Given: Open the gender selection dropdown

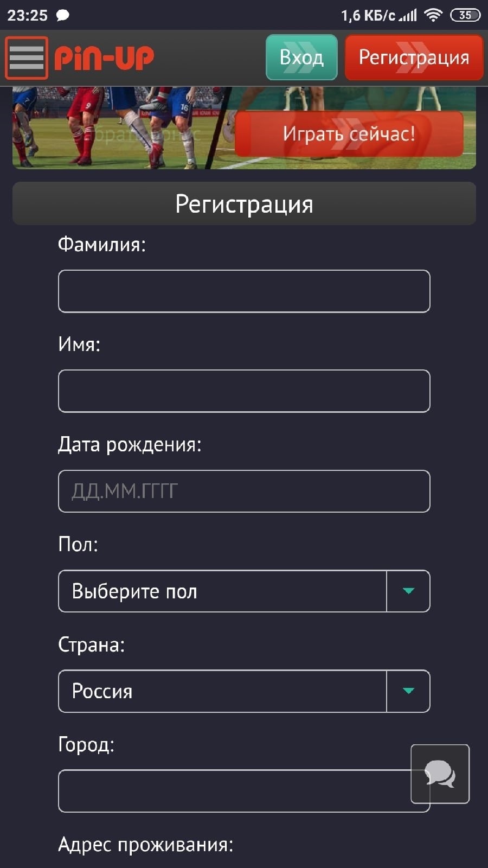Looking at the screenshot, I should click(408, 591).
